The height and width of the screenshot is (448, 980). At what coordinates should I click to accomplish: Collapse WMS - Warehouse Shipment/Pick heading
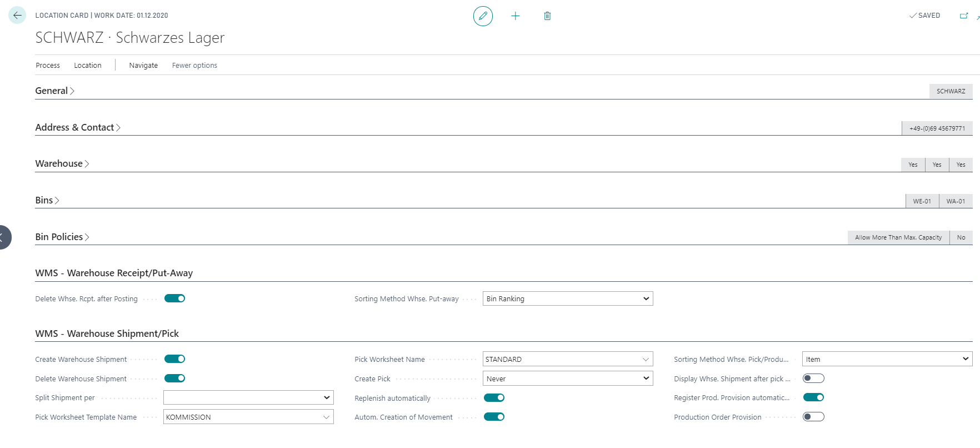107,333
